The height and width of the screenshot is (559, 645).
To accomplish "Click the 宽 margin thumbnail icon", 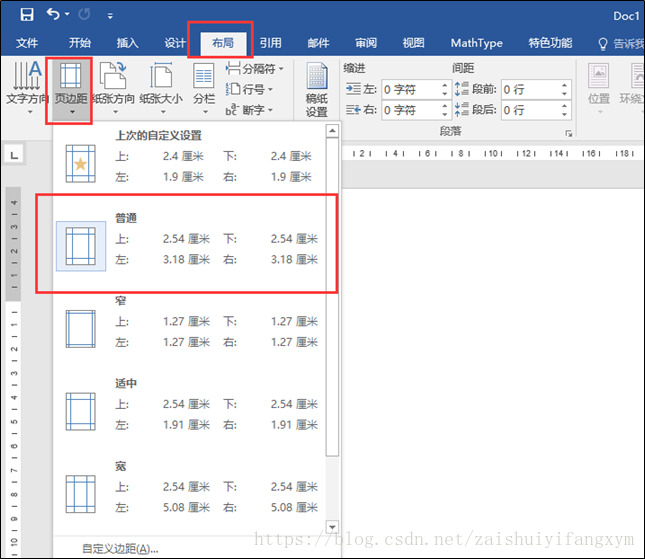I will 81,494.
